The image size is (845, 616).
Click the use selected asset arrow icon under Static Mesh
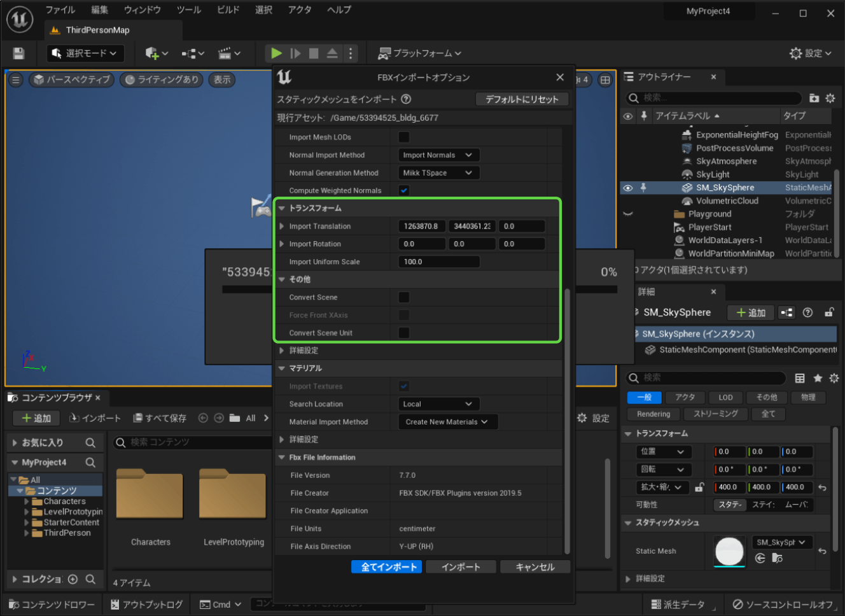tap(760, 558)
